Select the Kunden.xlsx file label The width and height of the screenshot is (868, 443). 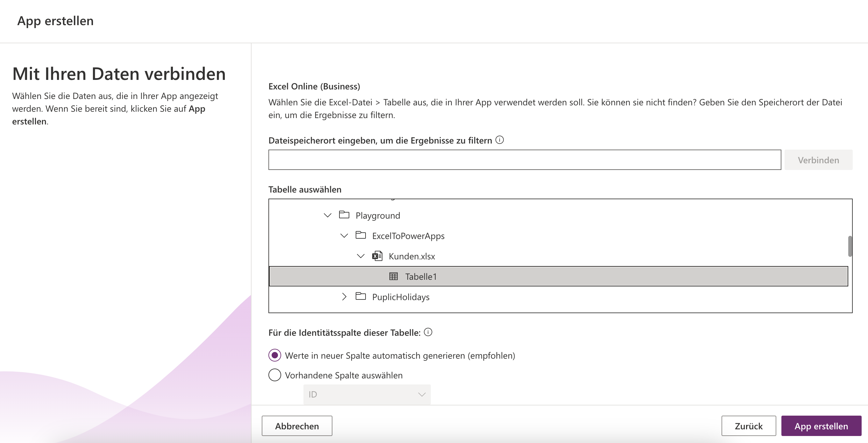[412, 257]
